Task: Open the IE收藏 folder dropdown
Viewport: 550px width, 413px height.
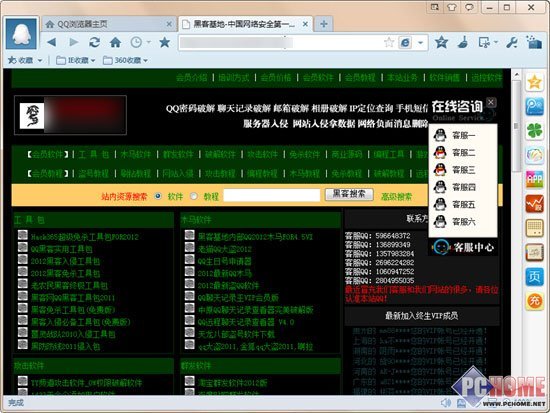Action: pyautogui.click(x=75, y=60)
